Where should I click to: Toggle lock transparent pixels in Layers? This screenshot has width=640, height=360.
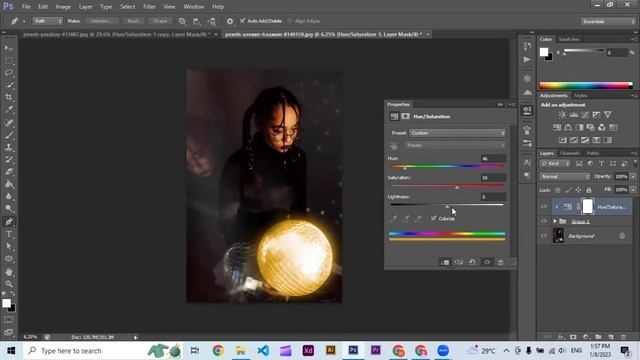click(x=558, y=190)
